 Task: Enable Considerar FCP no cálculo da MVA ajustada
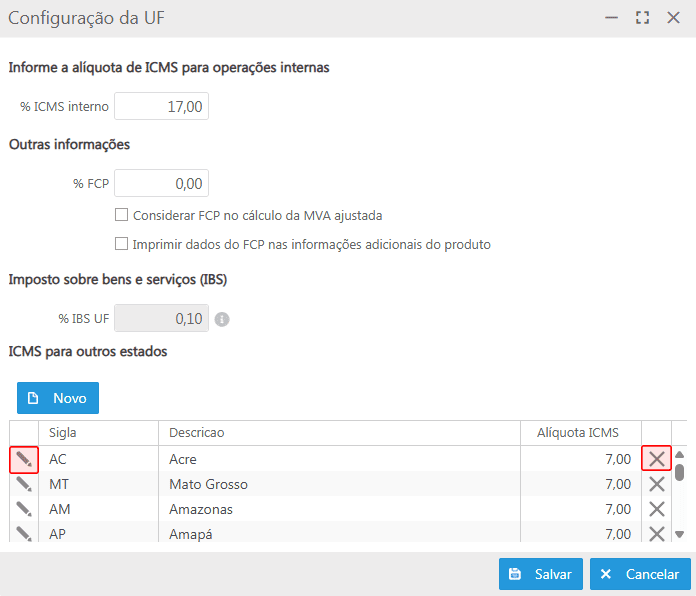point(122,215)
